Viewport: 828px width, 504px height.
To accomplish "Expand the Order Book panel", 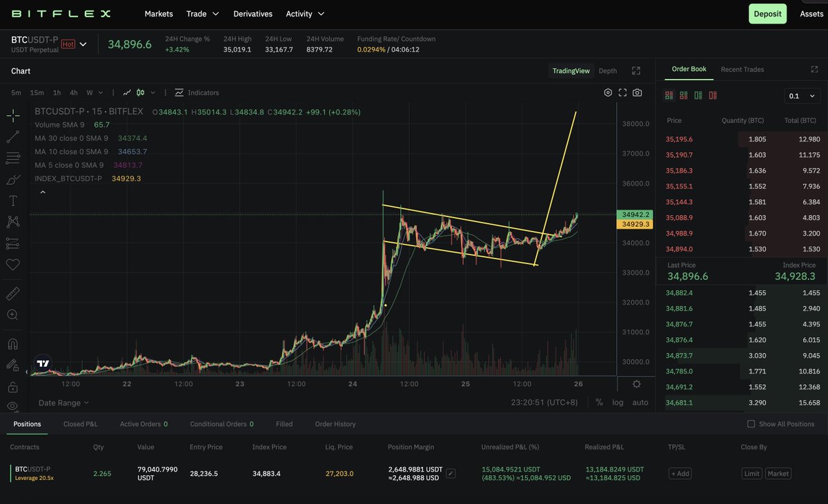I will [815, 70].
